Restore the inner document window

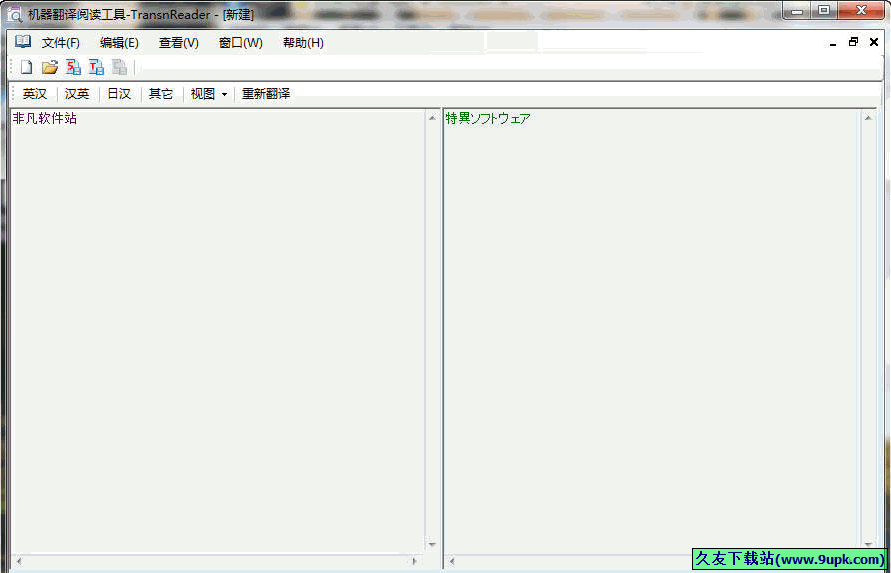click(x=853, y=42)
